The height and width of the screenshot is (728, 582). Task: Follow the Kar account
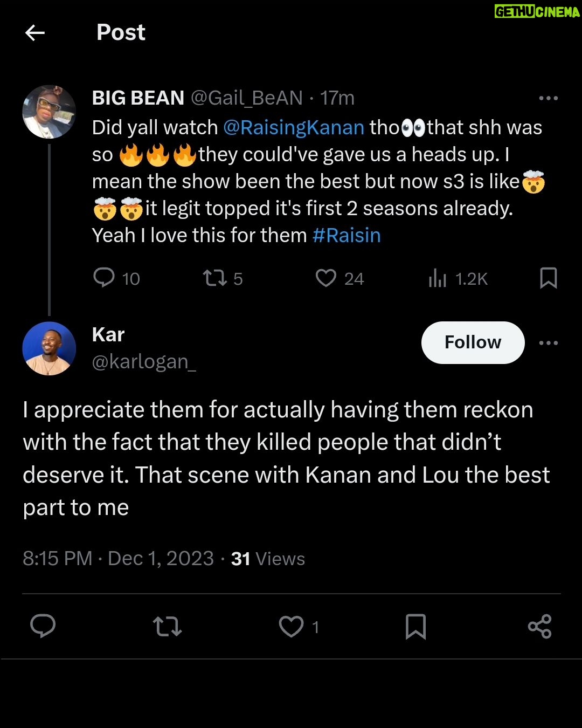click(473, 342)
